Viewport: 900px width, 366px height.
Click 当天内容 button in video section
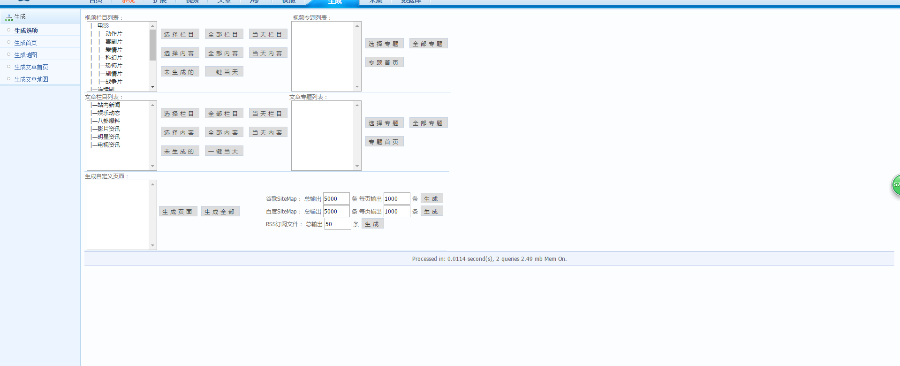[x=269, y=53]
